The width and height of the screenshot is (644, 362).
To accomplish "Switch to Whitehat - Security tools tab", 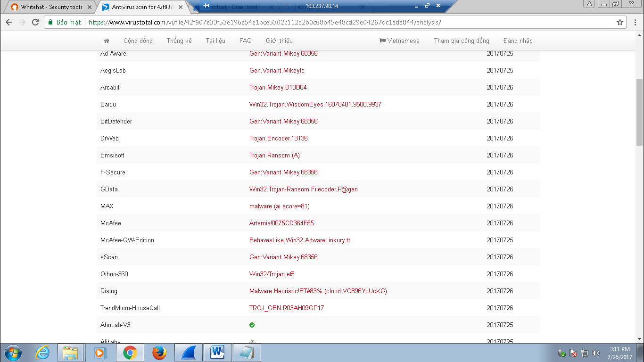I will click(x=51, y=7).
